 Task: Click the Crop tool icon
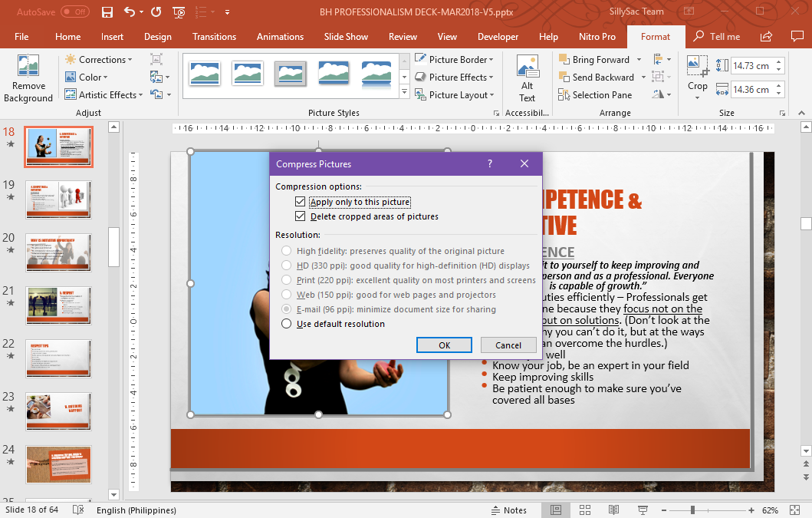697,66
